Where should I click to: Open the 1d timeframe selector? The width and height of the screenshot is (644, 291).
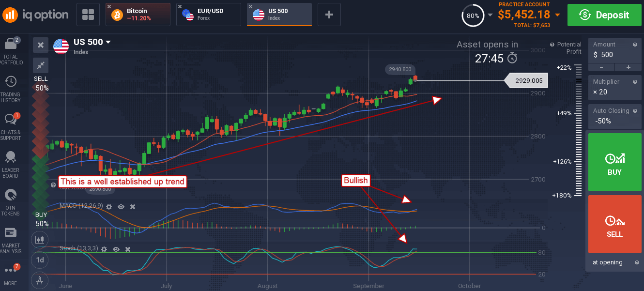(40, 260)
